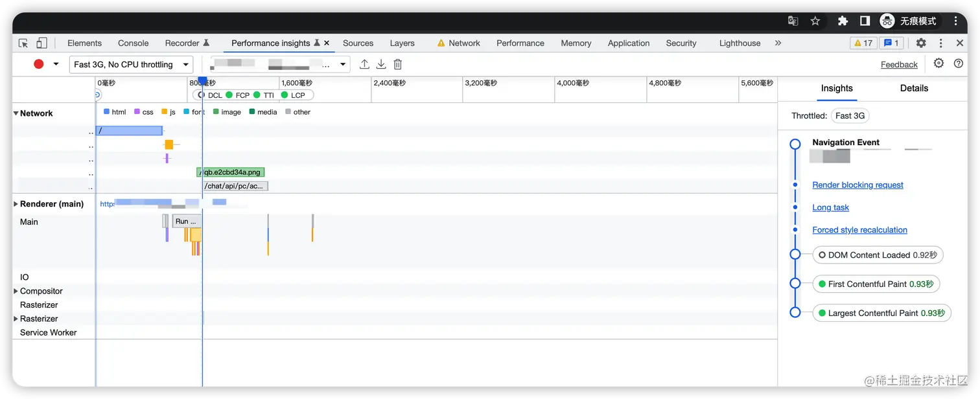Expand the Compositor track
Viewport: 980px width, 399px height.
(16, 291)
